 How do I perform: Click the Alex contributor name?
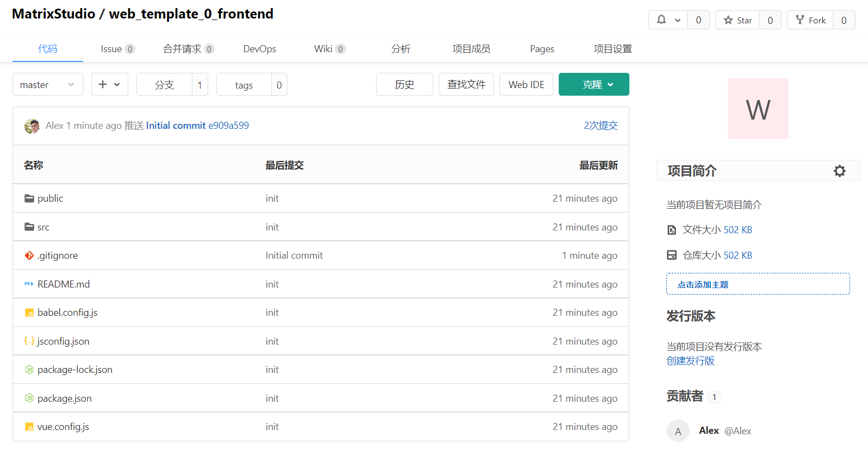(709, 431)
